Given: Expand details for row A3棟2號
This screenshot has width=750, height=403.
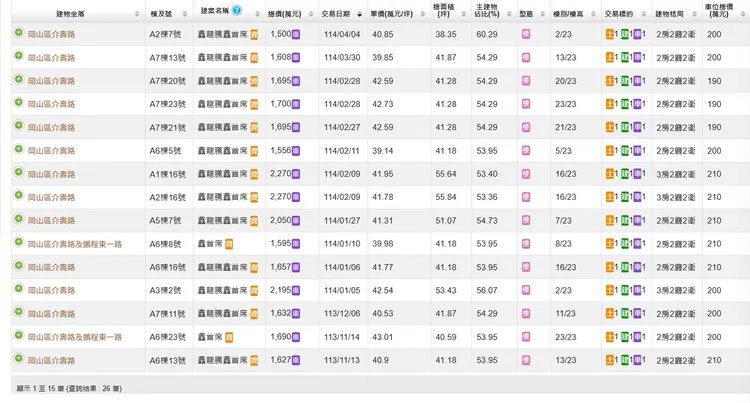Looking at the screenshot, I should point(19,288).
